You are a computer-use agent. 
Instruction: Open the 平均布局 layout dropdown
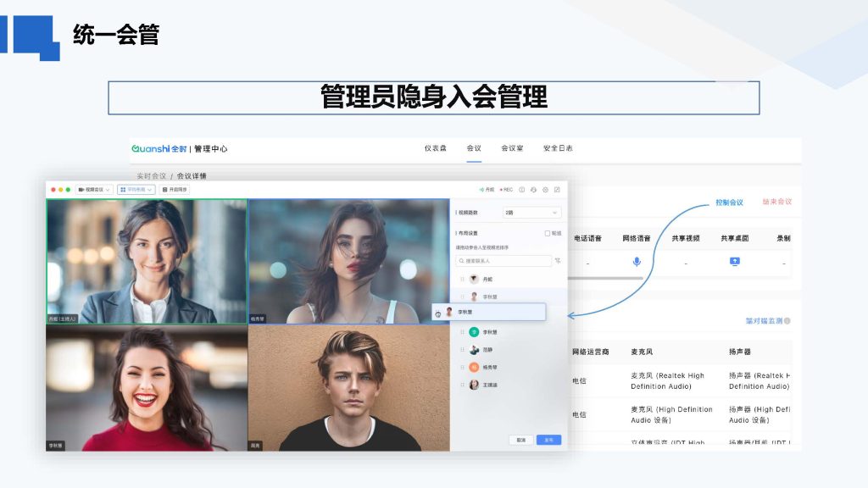click(136, 190)
